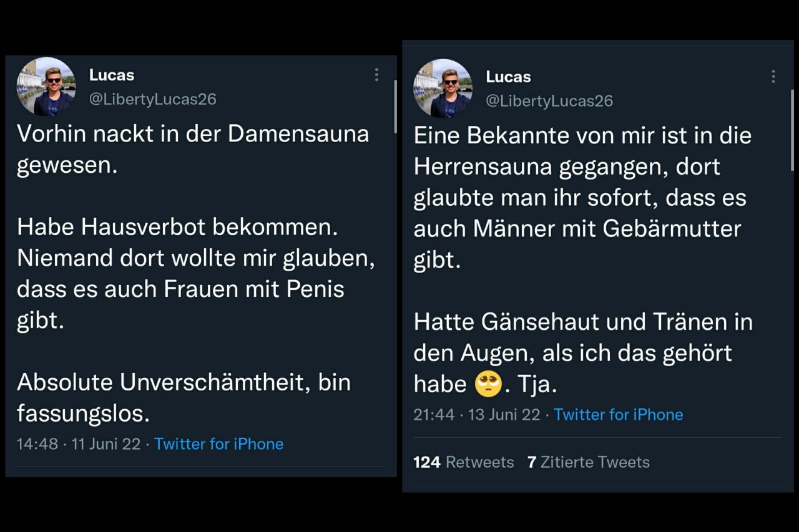
Task: Click Lucas's profile picture on the 13 Juni tweet
Action: click(443, 89)
